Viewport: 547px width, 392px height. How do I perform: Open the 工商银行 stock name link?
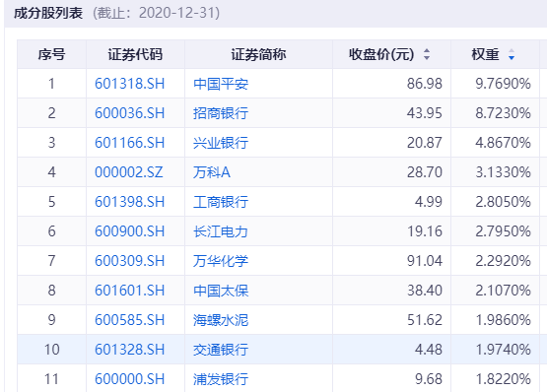pyautogui.click(x=221, y=202)
